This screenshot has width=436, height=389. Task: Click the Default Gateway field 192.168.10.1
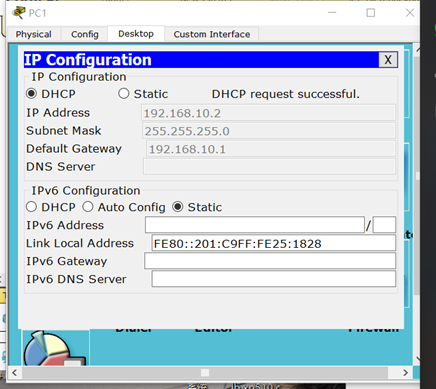point(271,149)
